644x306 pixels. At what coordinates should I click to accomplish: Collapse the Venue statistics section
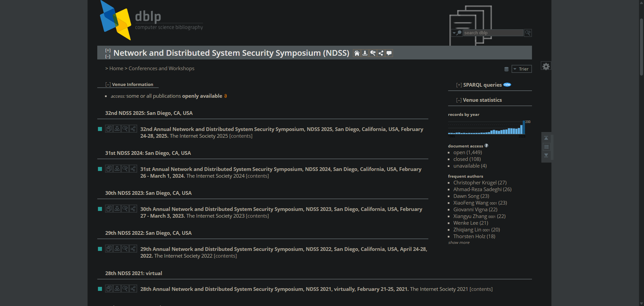click(459, 100)
